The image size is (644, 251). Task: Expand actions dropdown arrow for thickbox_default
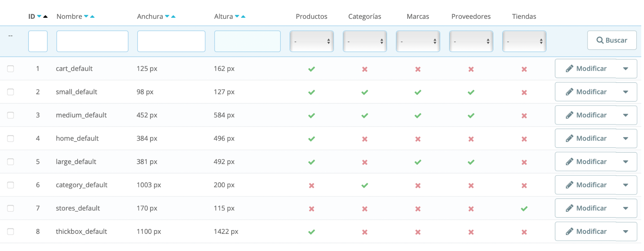626,232
